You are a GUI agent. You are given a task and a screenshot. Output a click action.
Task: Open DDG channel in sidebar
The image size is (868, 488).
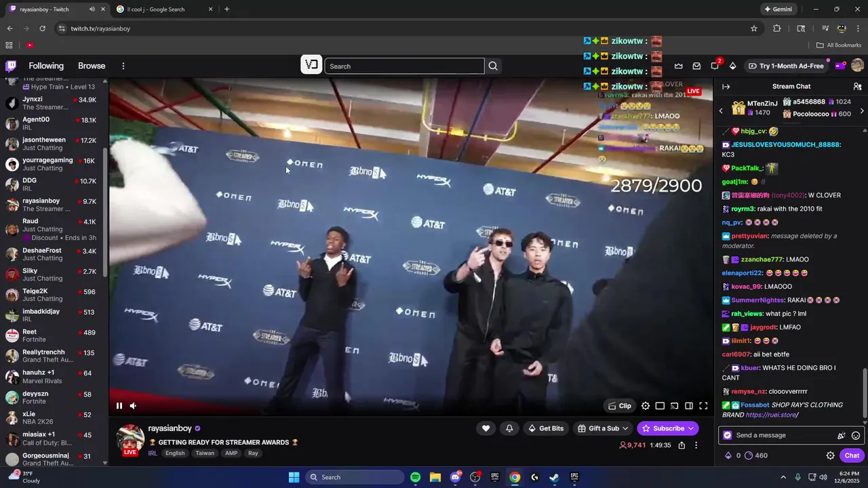[53, 184]
